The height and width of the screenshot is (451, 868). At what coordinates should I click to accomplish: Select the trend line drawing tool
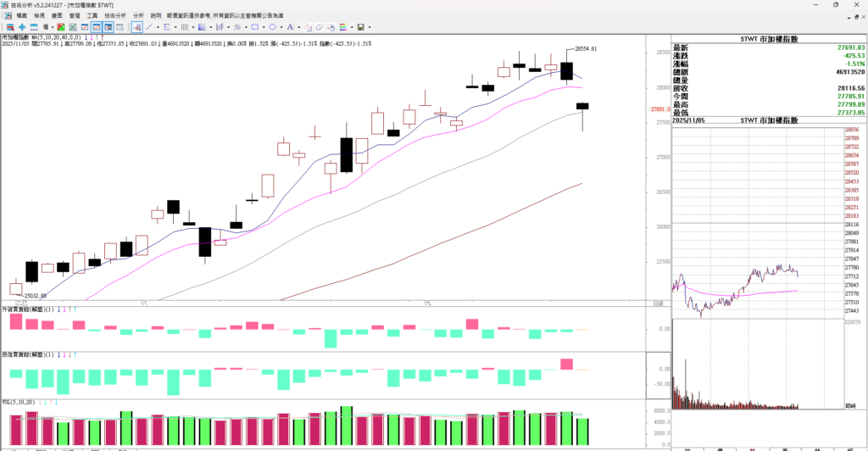click(149, 27)
